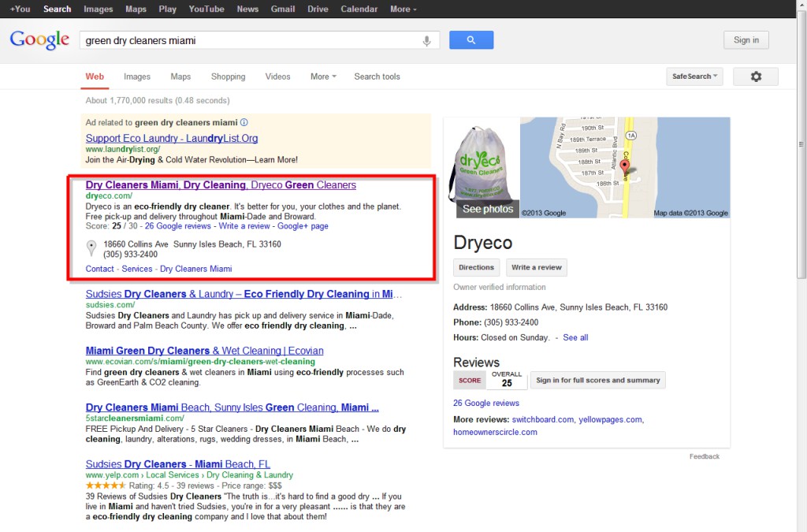This screenshot has width=807, height=532.
Task: Open the Services sitelink for Dryeco
Action: tap(137, 269)
